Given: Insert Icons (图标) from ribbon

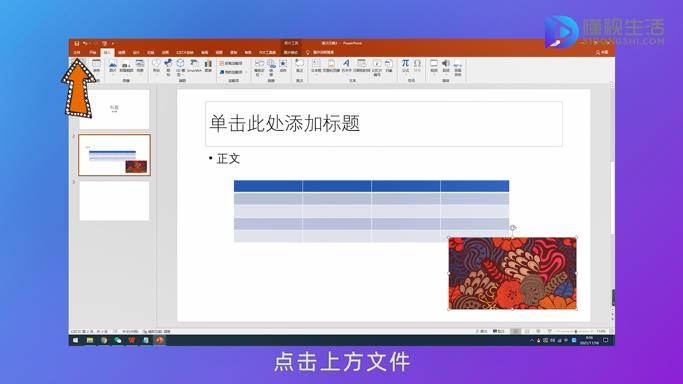Looking at the screenshot, I should tap(168, 67).
